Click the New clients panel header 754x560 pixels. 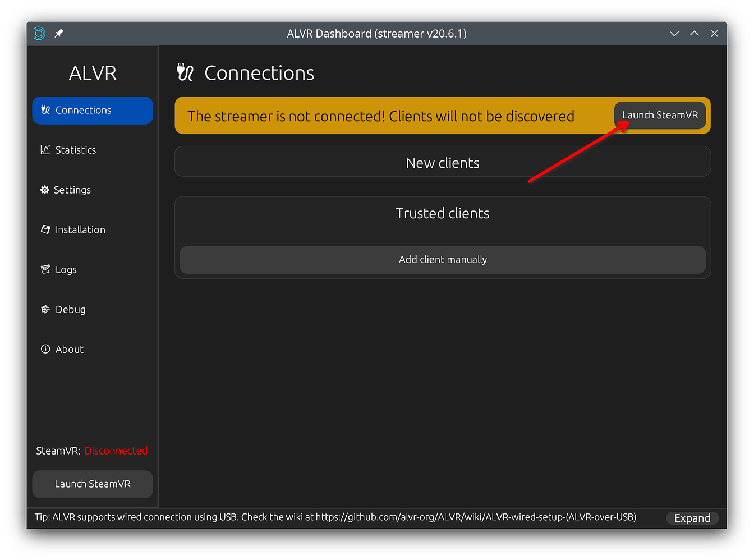[x=443, y=162]
